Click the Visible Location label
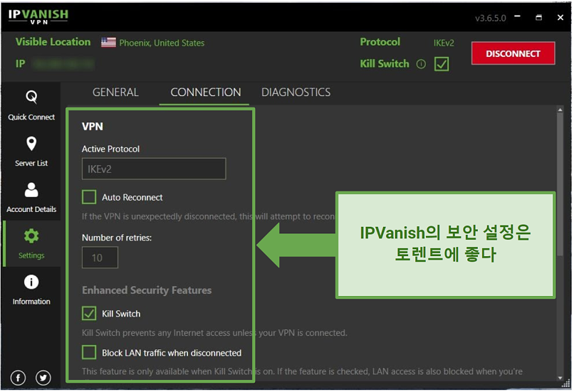 pyautogui.click(x=53, y=42)
